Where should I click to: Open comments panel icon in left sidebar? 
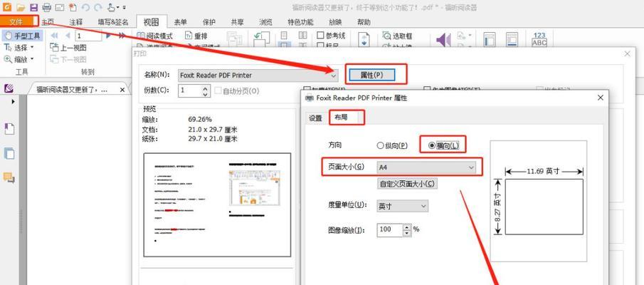point(9,177)
